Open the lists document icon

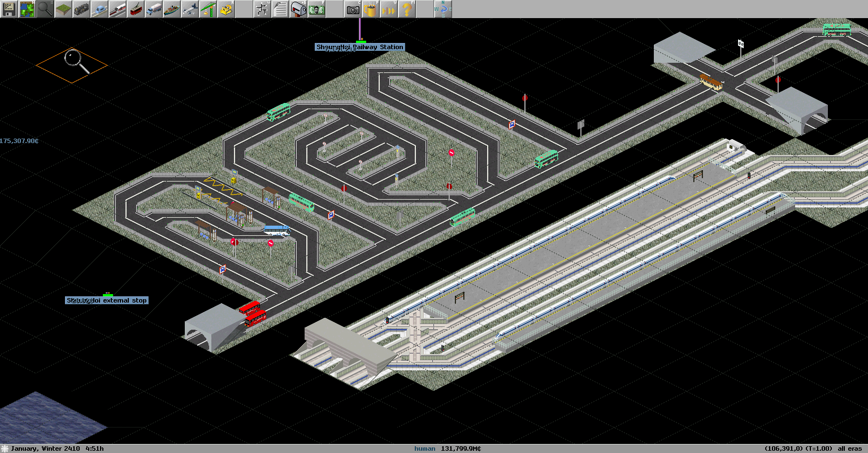point(280,9)
